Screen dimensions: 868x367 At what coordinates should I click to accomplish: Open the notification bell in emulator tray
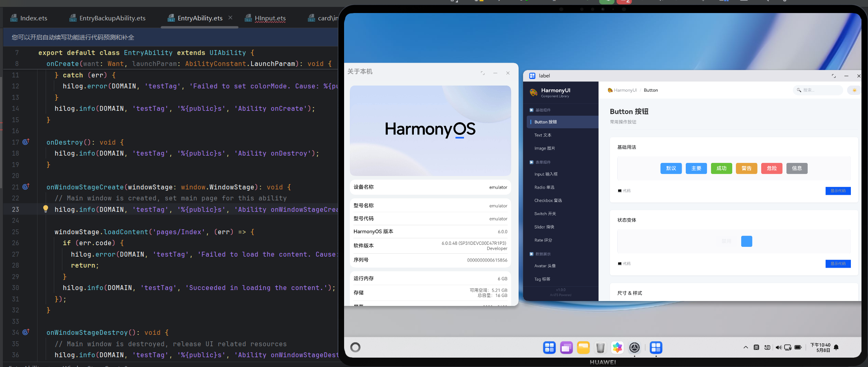(836, 347)
